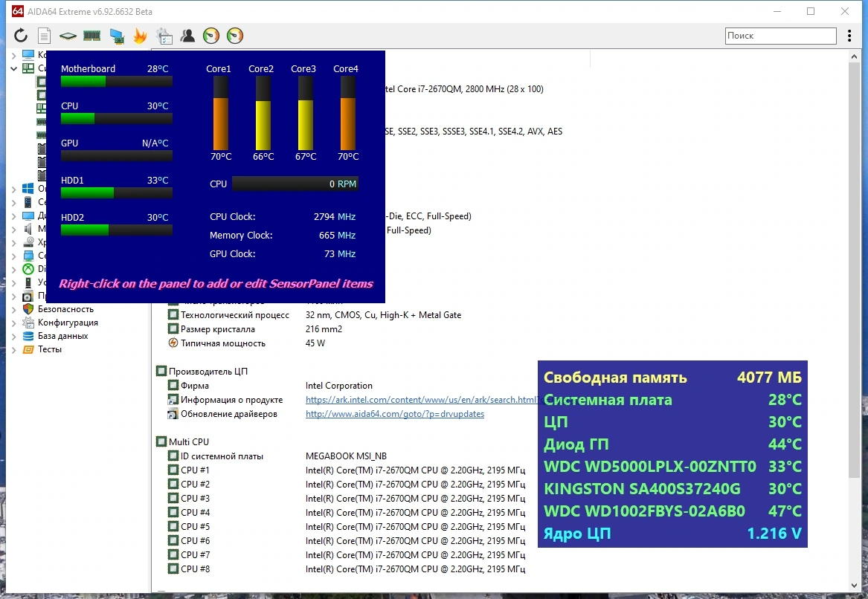Select the shield icon beside Безопасность
Viewport: 868px width, 599px height.
(x=28, y=309)
